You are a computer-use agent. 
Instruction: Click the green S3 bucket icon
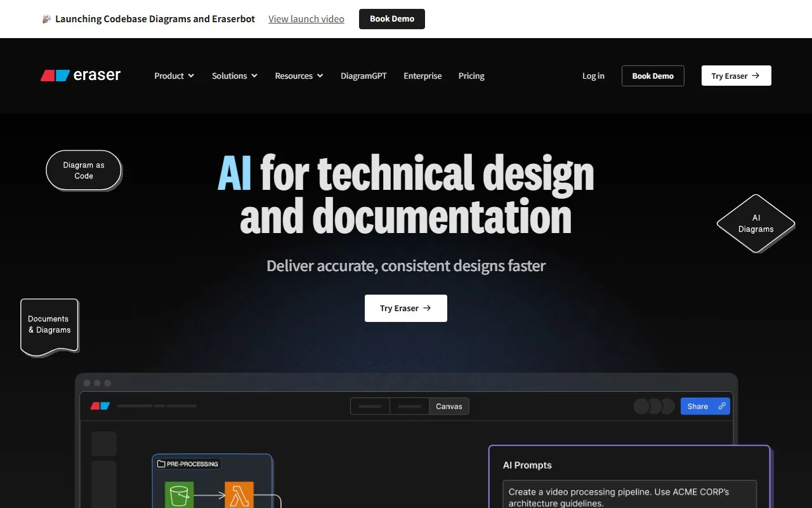(179, 496)
